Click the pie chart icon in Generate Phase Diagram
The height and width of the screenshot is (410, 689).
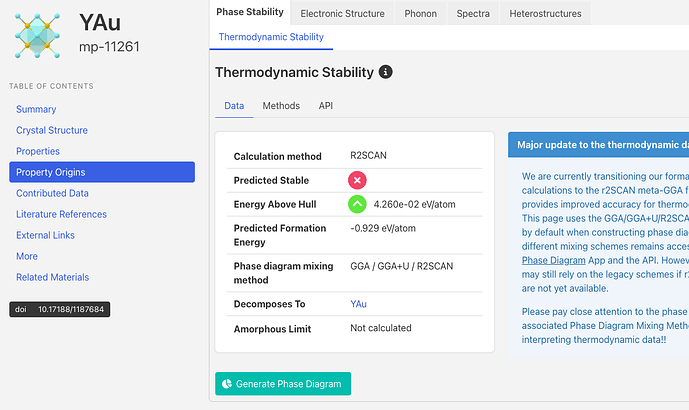(x=227, y=384)
